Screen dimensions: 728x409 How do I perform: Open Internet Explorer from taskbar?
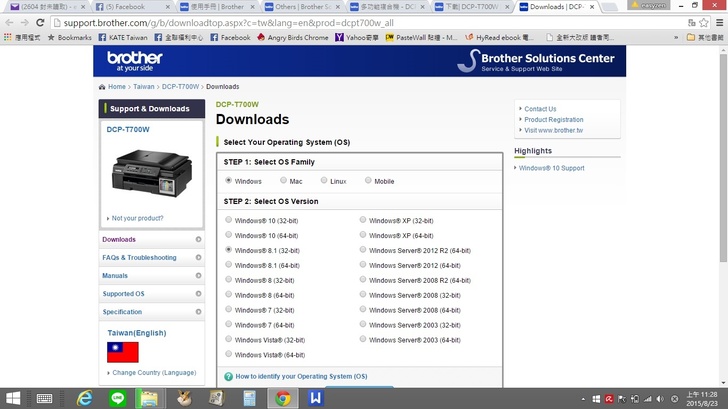pos(84,398)
